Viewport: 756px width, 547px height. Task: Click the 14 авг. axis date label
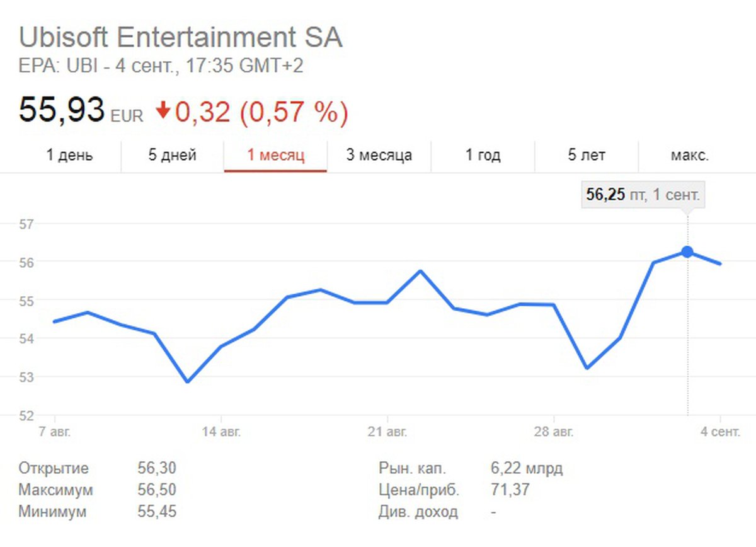pyautogui.click(x=221, y=432)
